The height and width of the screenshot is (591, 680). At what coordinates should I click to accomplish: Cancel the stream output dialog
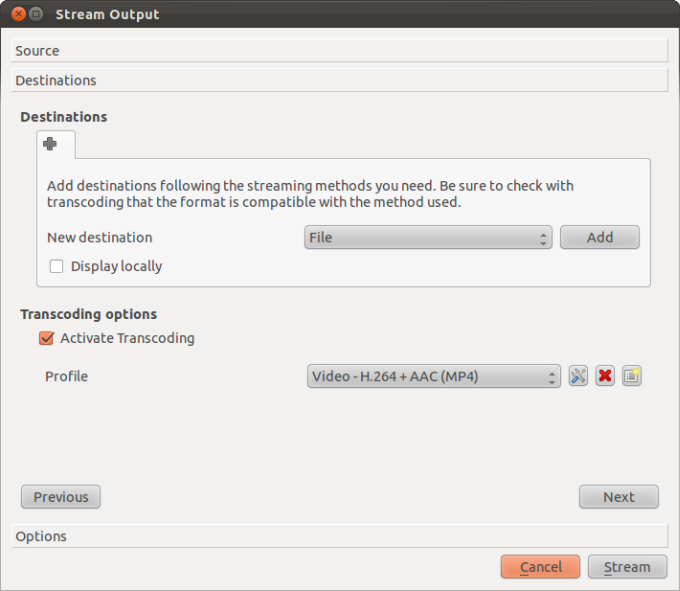[540, 567]
